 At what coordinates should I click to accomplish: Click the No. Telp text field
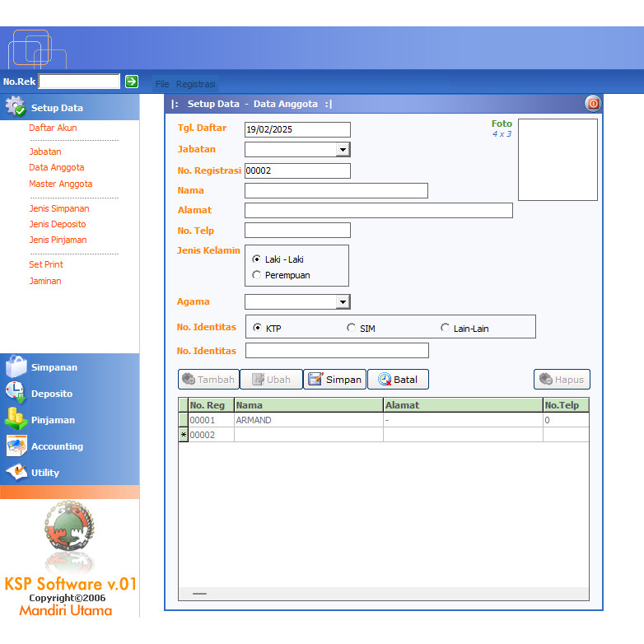[297, 230]
